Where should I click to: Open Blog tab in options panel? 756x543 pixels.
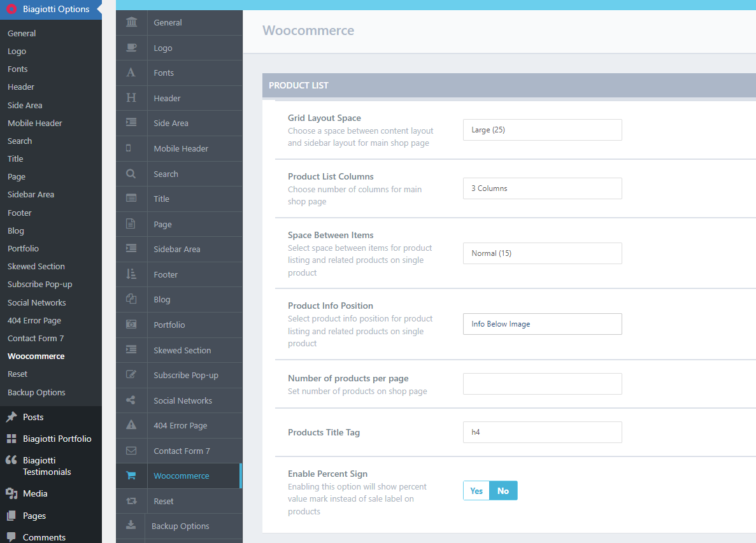point(180,300)
